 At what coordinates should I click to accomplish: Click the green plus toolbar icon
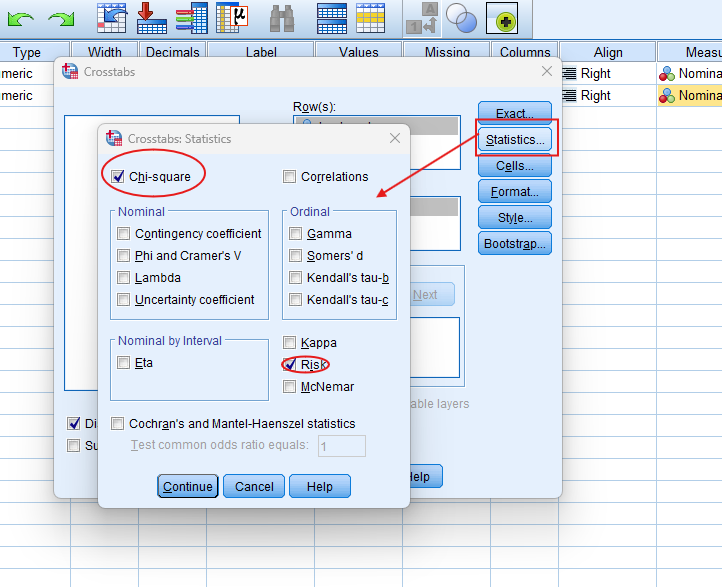[502, 18]
